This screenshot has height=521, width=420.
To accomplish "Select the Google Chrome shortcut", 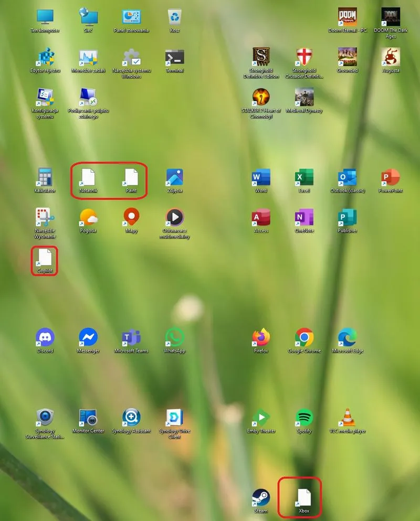I will [x=304, y=337].
